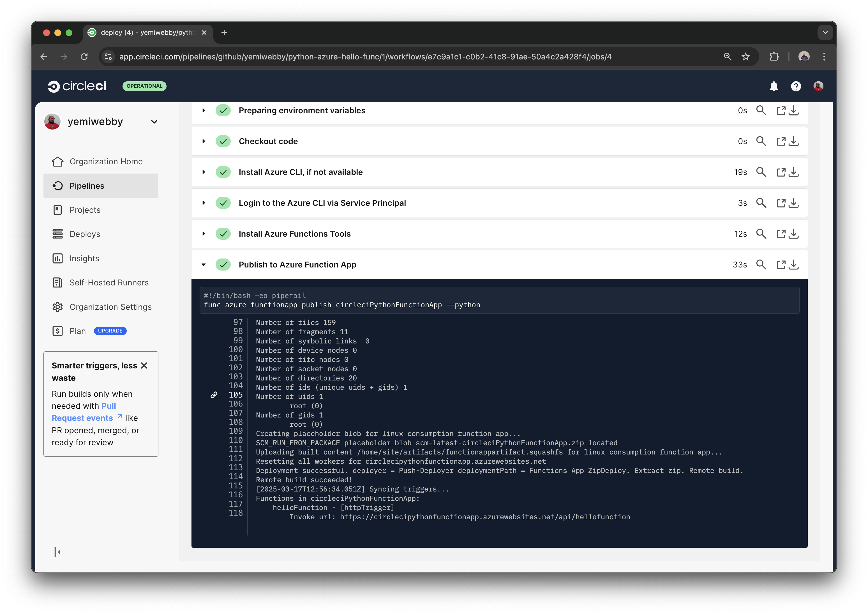The height and width of the screenshot is (614, 868).
Task: Download logs for the Checkout code step
Action: click(x=794, y=141)
